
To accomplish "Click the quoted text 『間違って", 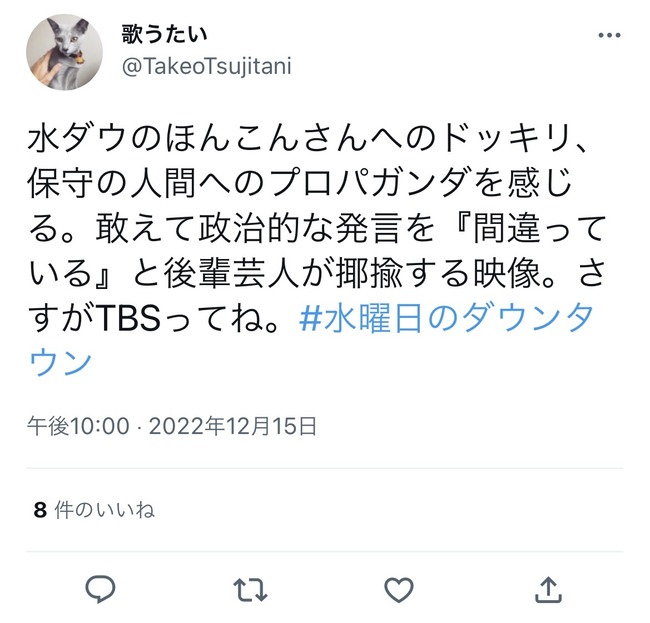I will [x=524, y=228].
